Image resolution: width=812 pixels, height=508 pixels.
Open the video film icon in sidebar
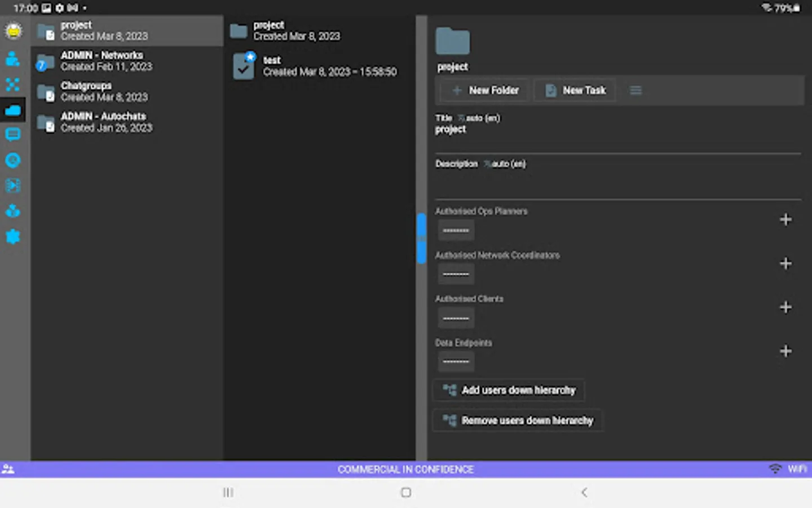tap(12, 186)
